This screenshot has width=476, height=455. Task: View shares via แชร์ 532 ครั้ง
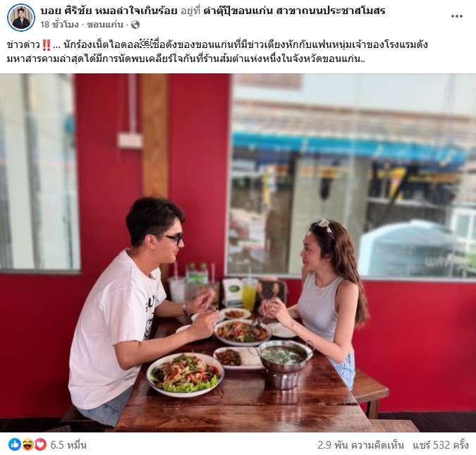tap(441, 445)
